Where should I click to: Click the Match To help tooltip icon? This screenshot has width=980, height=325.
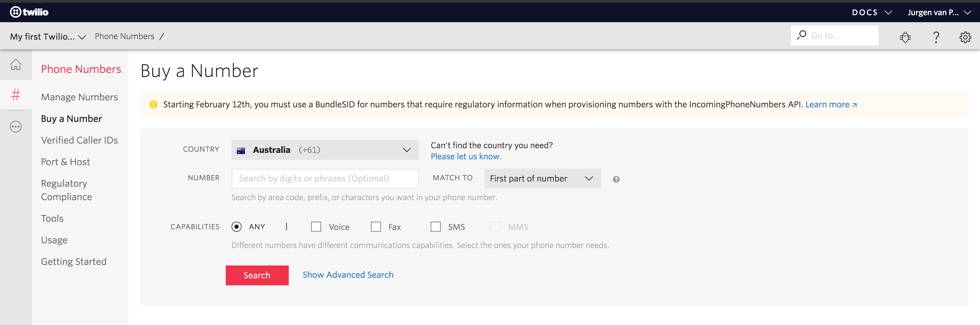616,179
